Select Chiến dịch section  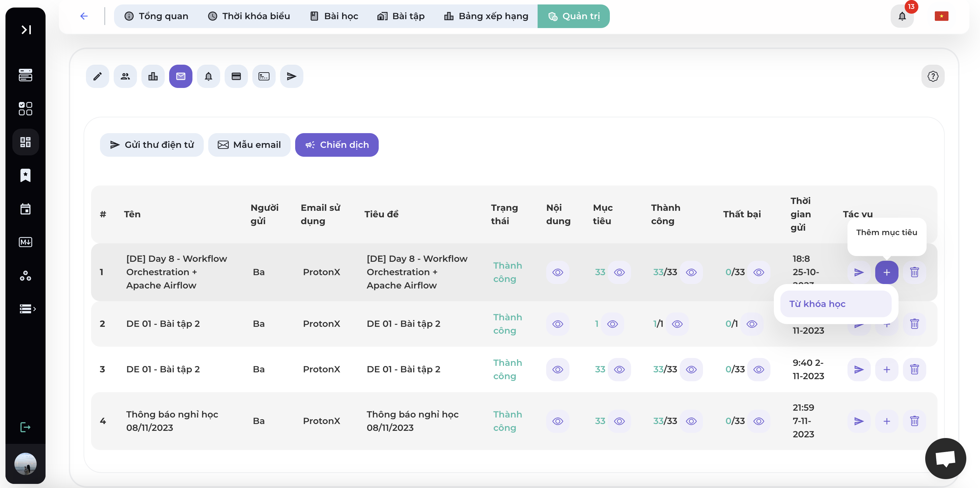coord(337,145)
